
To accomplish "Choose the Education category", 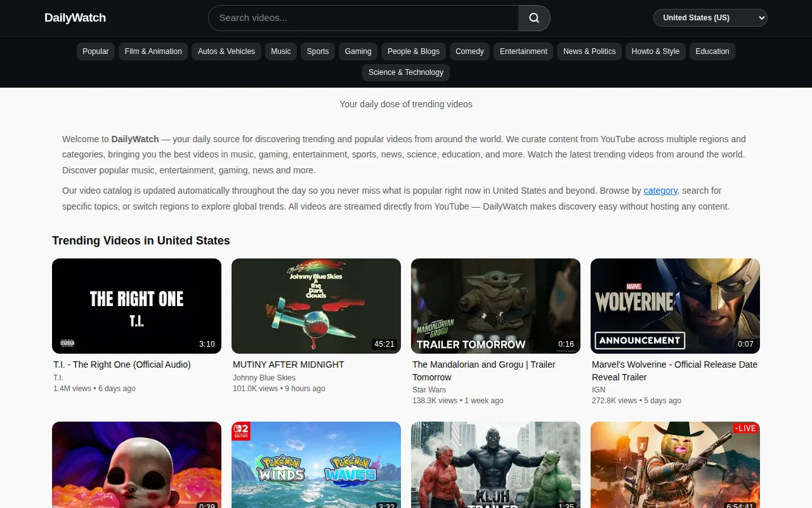I will coord(712,51).
